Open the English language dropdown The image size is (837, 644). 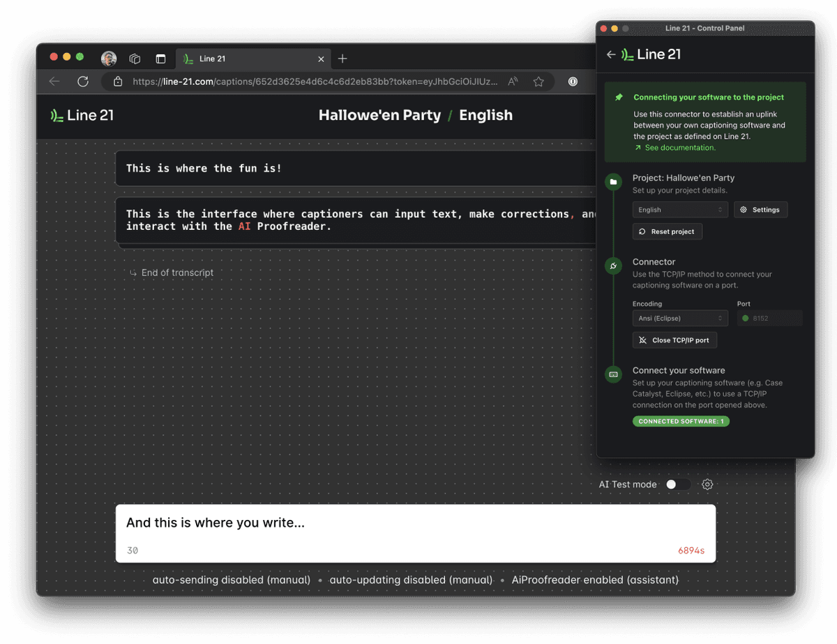coord(680,209)
